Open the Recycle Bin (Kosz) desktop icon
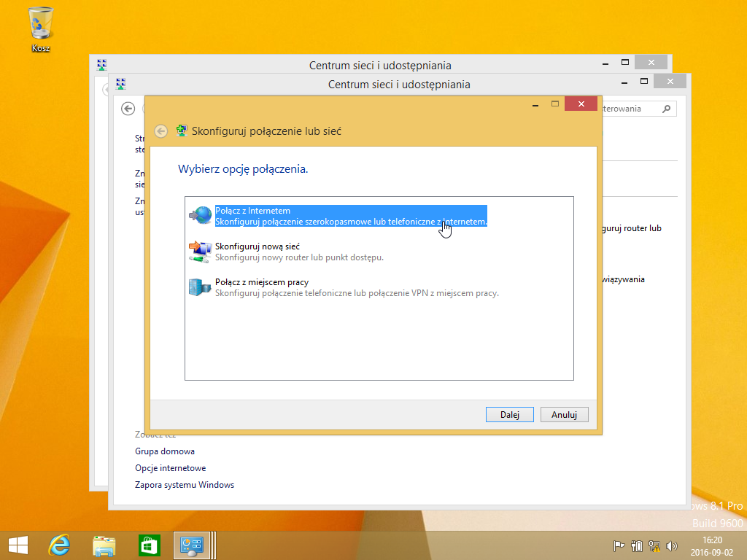 41,29
